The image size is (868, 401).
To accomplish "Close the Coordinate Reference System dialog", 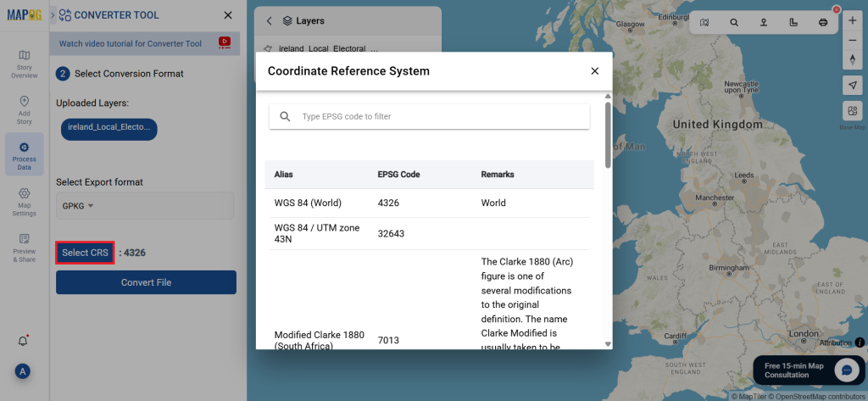I will [595, 71].
